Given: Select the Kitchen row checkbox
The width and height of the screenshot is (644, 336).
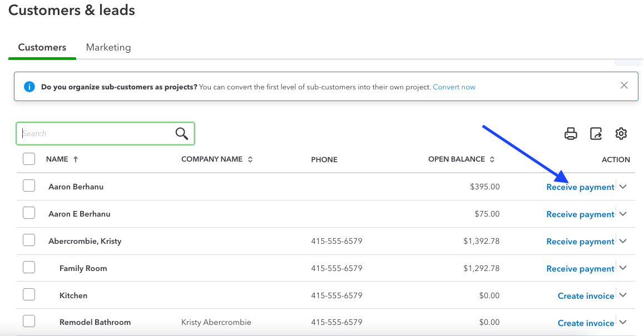Looking at the screenshot, I should (x=29, y=295).
